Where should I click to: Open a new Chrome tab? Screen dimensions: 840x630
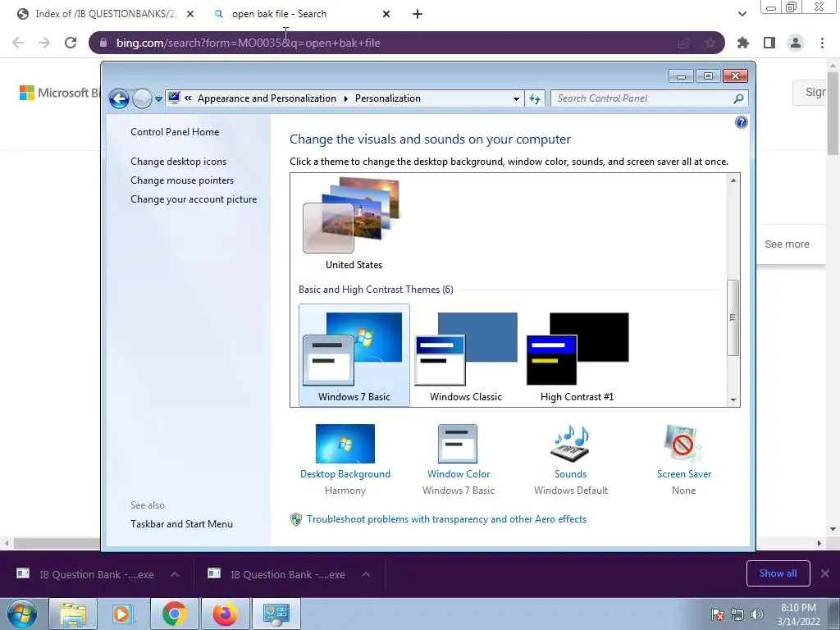pyautogui.click(x=418, y=14)
